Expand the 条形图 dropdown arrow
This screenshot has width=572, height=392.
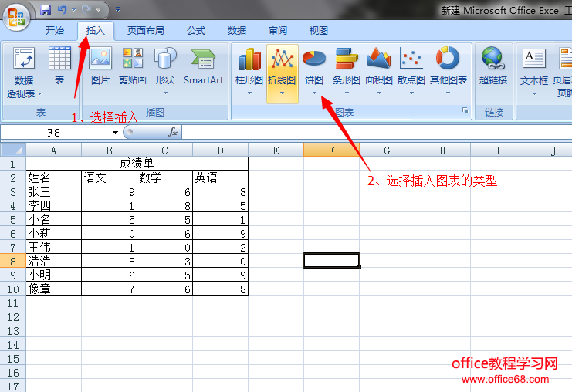[x=347, y=93]
